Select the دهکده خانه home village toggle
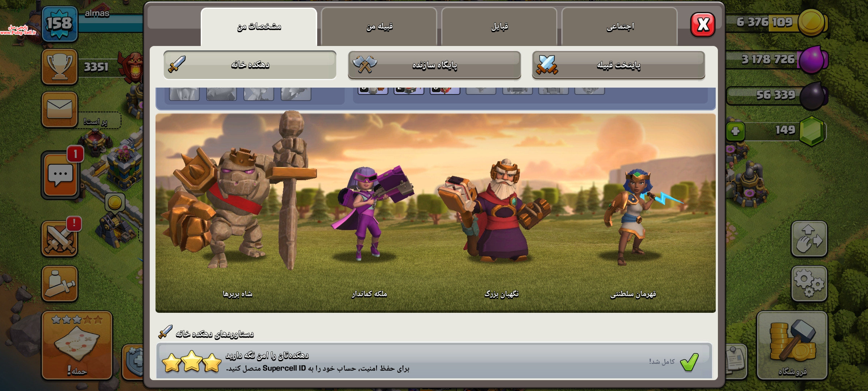Viewport: 868px width, 391px height. coord(250,65)
